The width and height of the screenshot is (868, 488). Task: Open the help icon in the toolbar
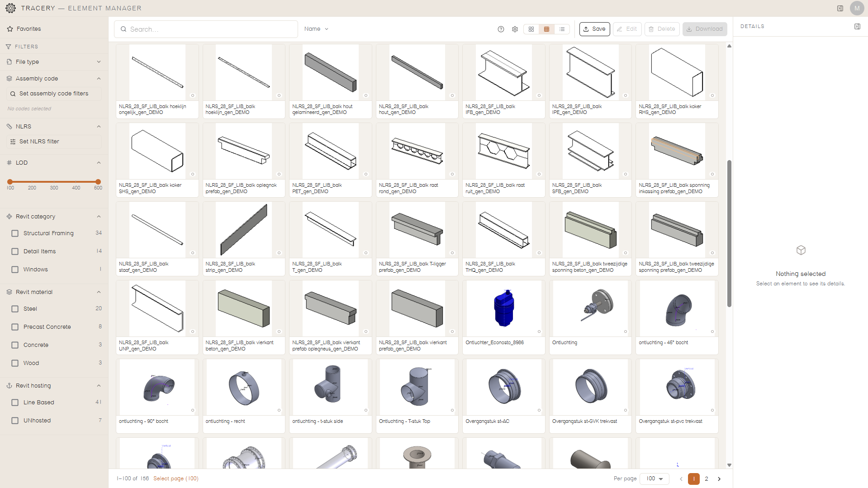pos(501,29)
